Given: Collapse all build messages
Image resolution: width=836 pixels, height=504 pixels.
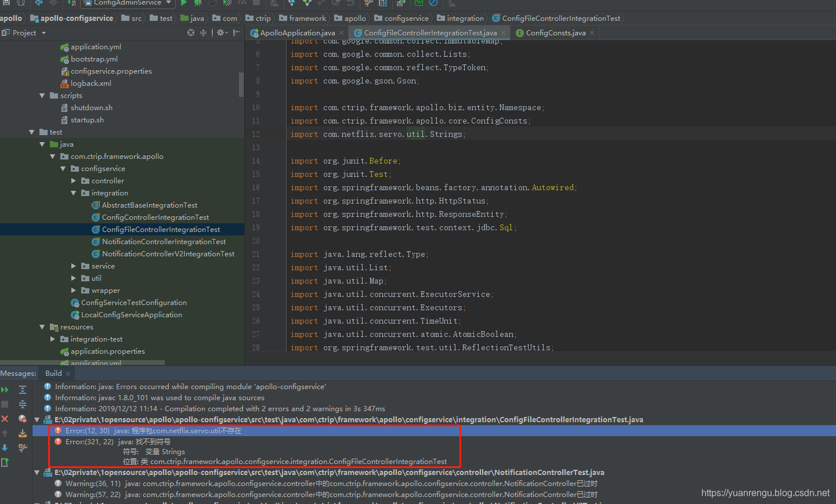Looking at the screenshot, I should [23, 404].
